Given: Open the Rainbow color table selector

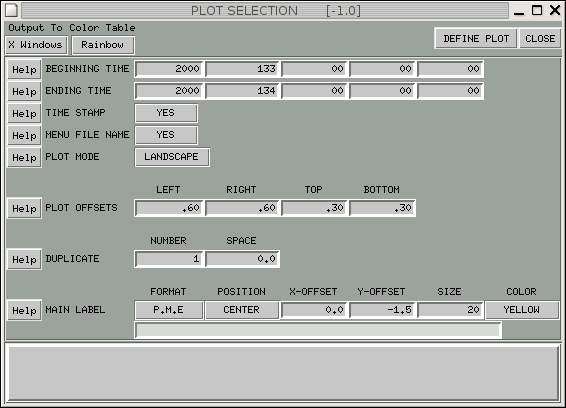Looking at the screenshot, I should click(103, 45).
